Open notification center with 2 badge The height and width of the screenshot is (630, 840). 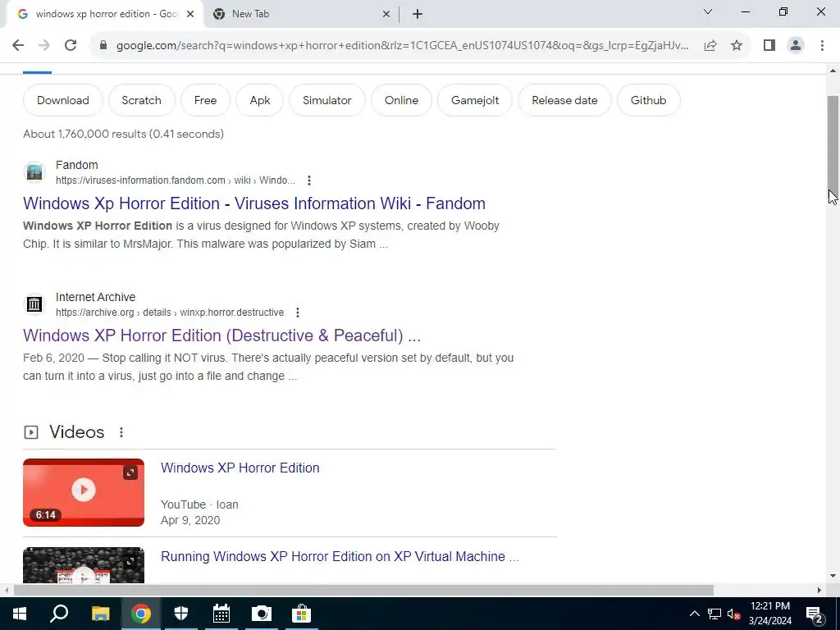click(x=814, y=614)
